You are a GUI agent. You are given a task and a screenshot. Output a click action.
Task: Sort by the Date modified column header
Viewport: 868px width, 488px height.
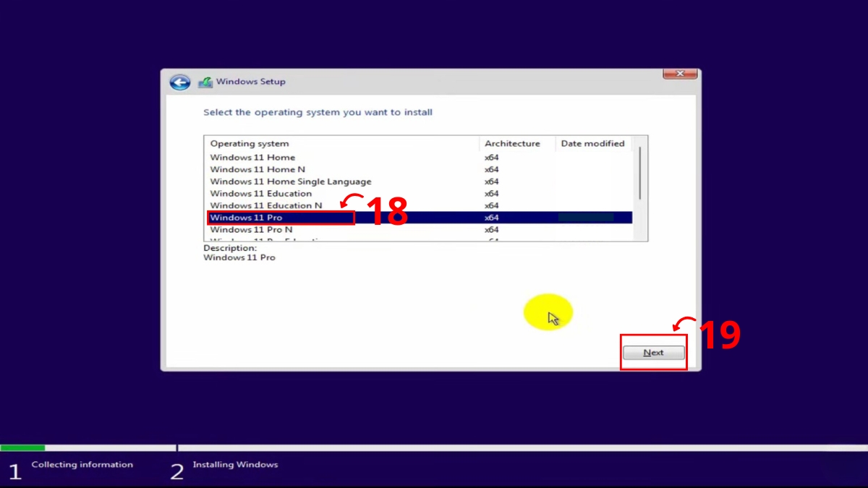pos(593,143)
